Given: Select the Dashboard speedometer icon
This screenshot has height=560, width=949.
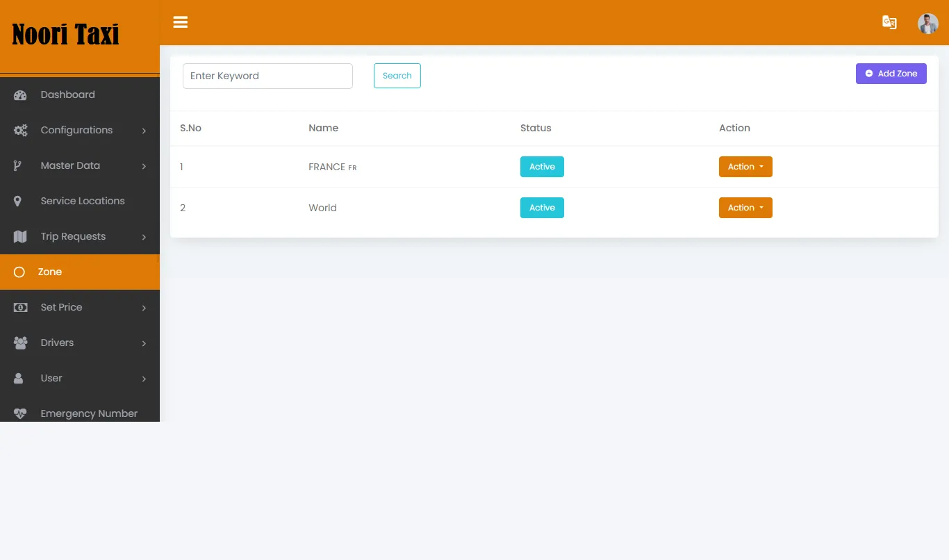Looking at the screenshot, I should [19, 94].
